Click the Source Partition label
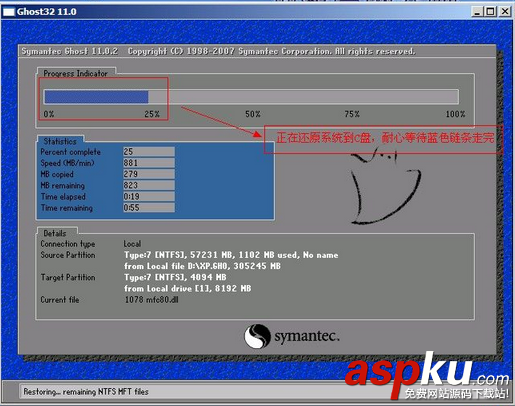This screenshot has height=406, width=515. pyautogui.click(x=68, y=255)
